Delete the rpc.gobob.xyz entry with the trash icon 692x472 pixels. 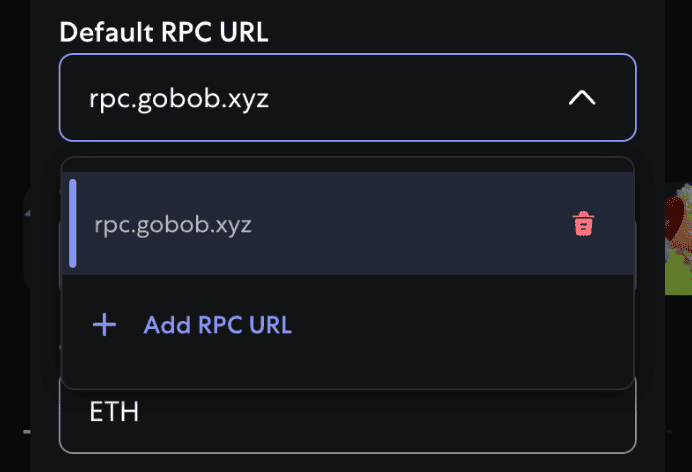point(583,224)
